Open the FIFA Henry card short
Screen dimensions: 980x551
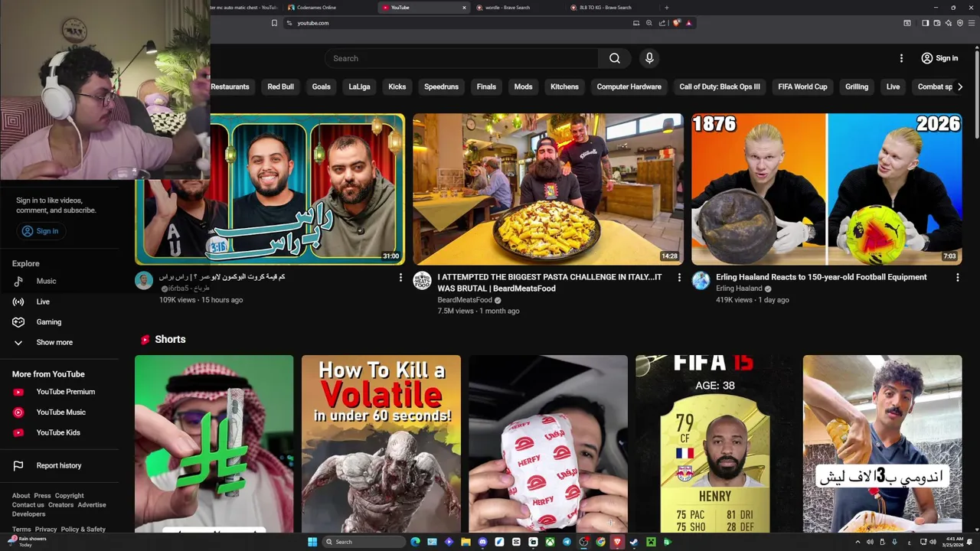(x=715, y=444)
